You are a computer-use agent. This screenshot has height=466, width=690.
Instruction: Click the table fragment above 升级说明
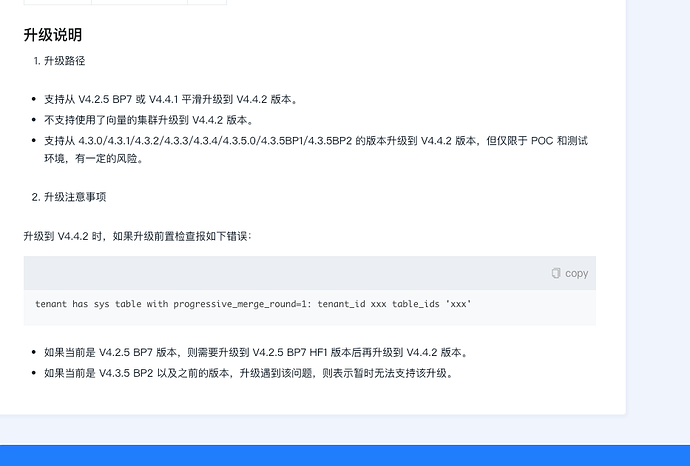tap(125, 2)
